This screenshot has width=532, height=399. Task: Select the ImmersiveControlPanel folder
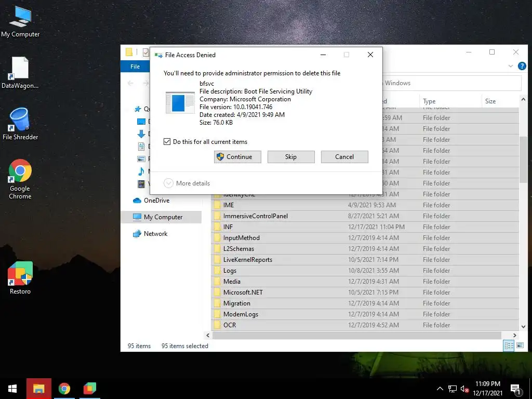pos(365,216)
